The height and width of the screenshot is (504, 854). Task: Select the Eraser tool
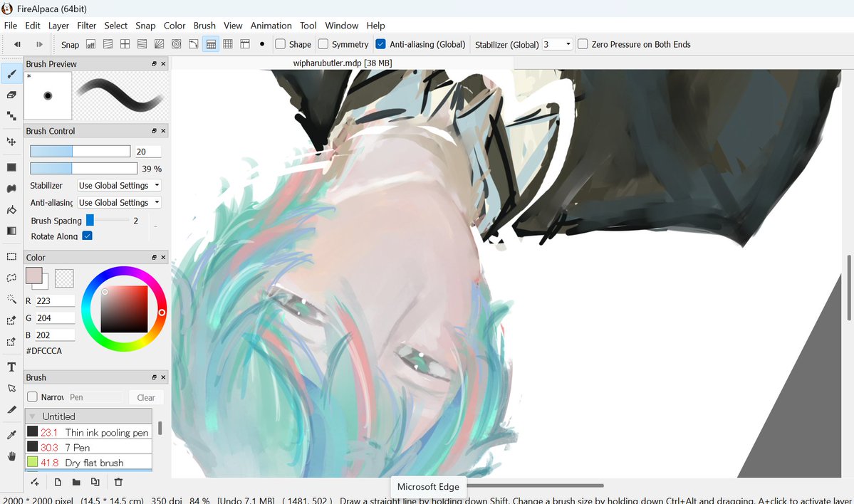tap(11, 95)
